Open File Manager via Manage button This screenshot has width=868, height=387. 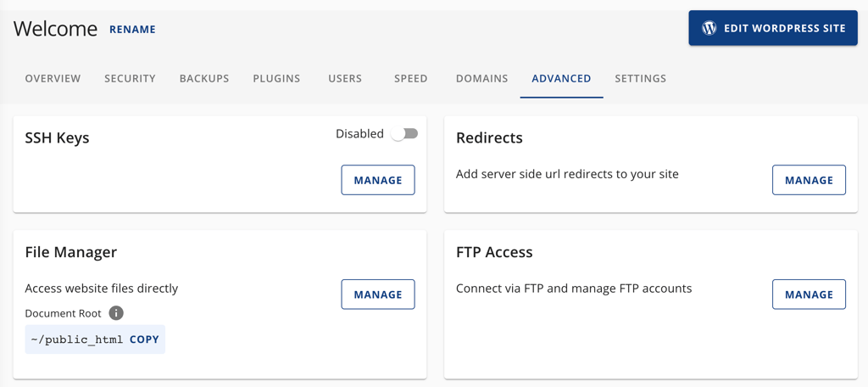coord(378,294)
